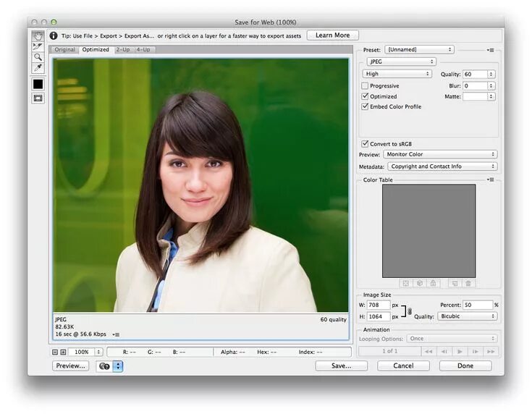Open the Preview Monitor Color dropdown
The image size is (532, 414).
[x=440, y=154]
